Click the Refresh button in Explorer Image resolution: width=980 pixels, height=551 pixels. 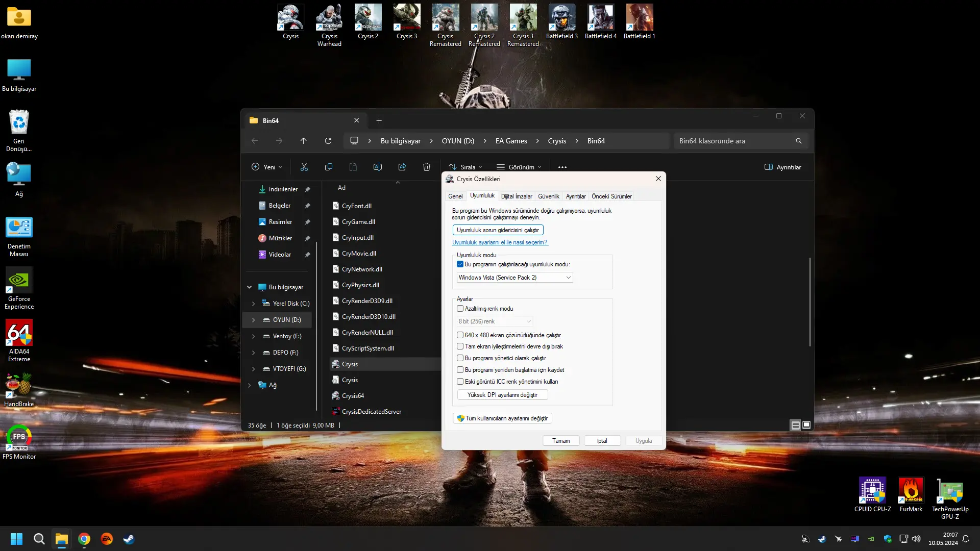(x=328, y=141)
